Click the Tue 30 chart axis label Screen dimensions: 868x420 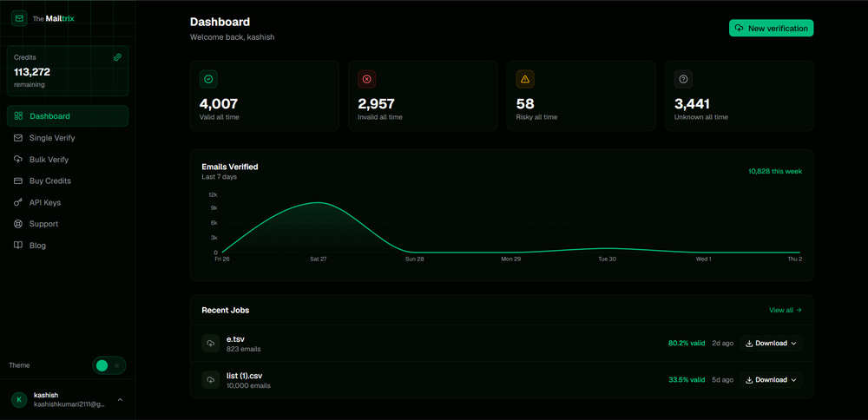tap(608, 259)
